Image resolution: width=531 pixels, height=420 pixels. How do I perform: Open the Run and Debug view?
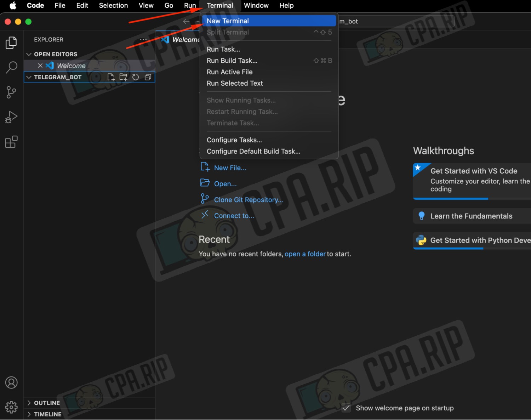11,117
